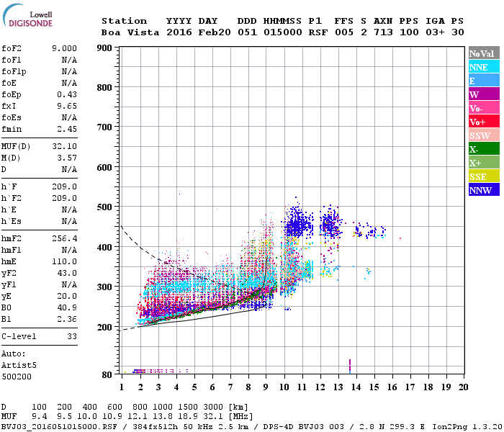504x432 pixels.
Task: Select the E blue legend swatch
Action: (x=484, y=81)
